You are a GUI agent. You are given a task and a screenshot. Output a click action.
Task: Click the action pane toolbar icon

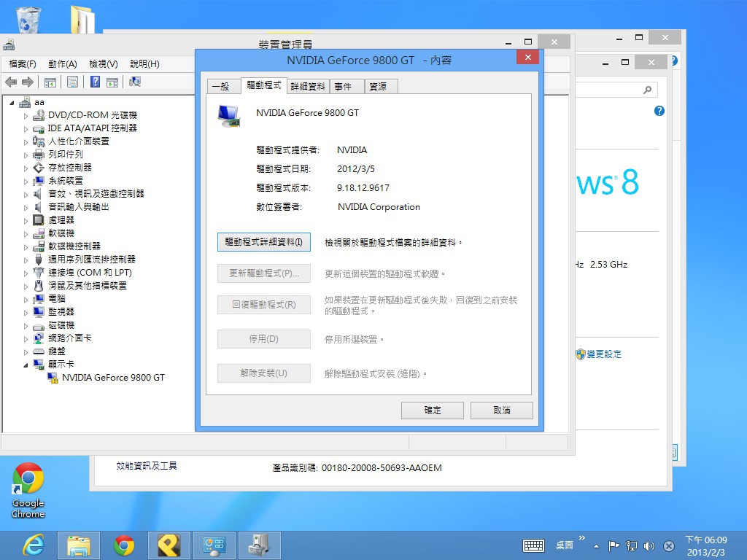point(112,82)
